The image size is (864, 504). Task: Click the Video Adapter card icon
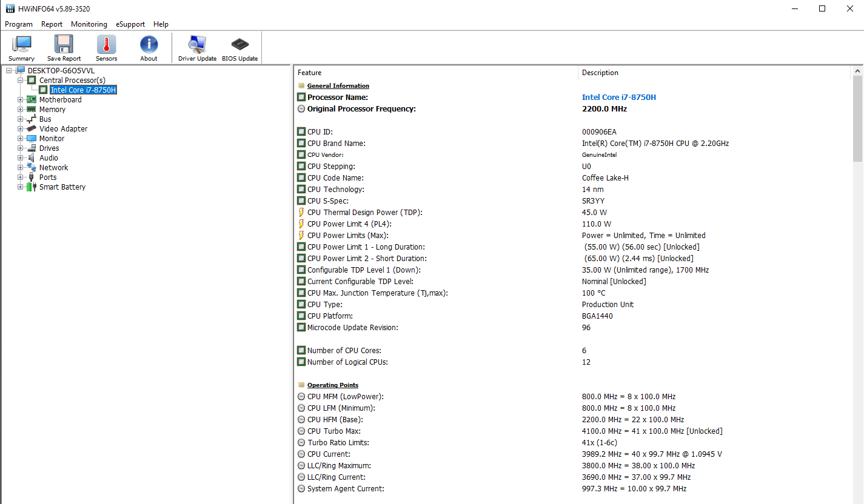click(x=32, y=129)
